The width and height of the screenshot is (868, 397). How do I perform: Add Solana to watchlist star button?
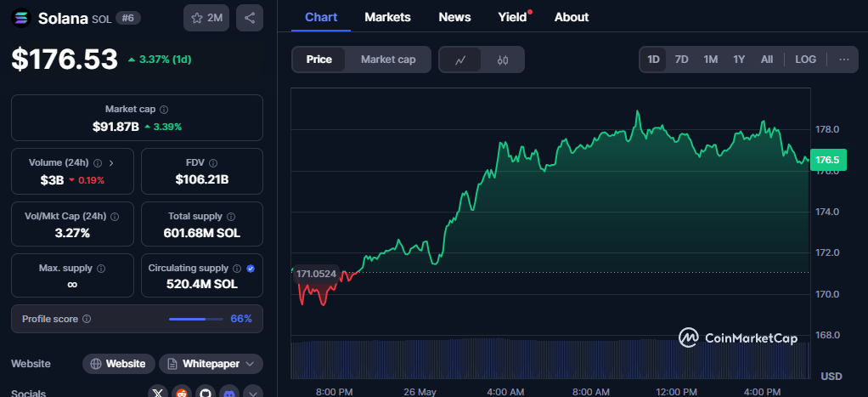pos(206,18)
